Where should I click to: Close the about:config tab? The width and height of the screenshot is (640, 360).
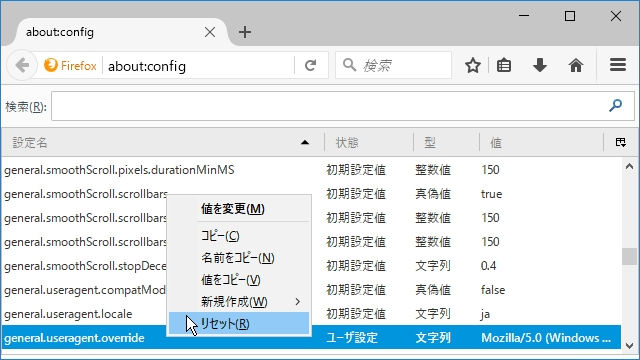[x=210, y=32]
